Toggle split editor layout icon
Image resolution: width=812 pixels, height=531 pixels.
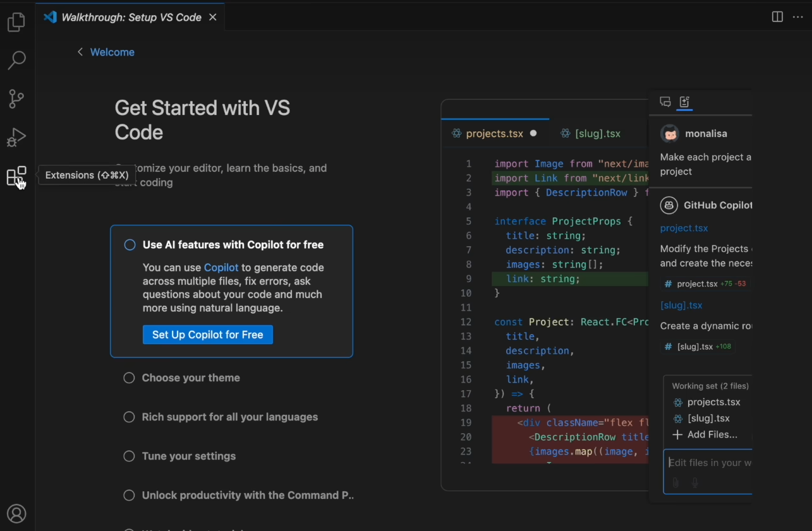pyautogui.click(x=777, y=17)
